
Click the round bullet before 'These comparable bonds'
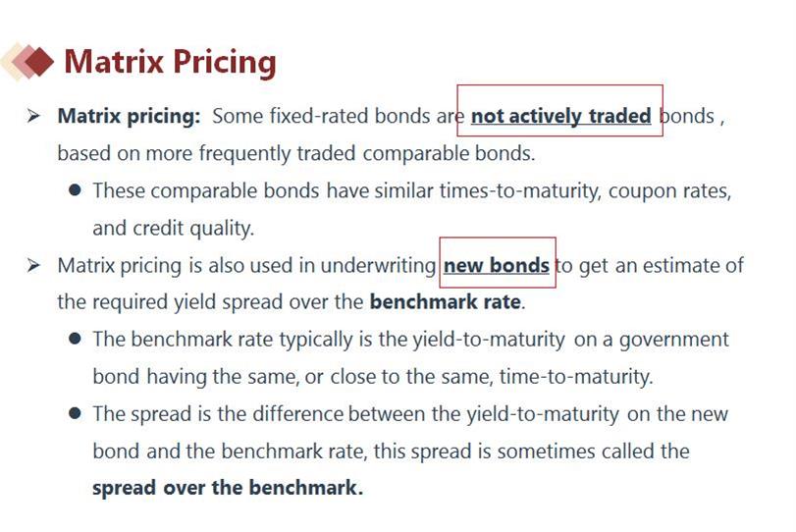point(75,190)
